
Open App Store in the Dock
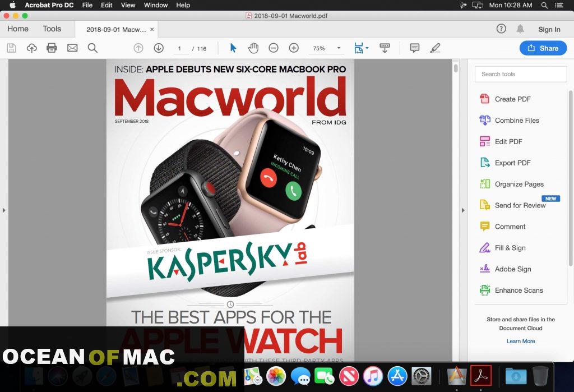click(x=397, y=376)
